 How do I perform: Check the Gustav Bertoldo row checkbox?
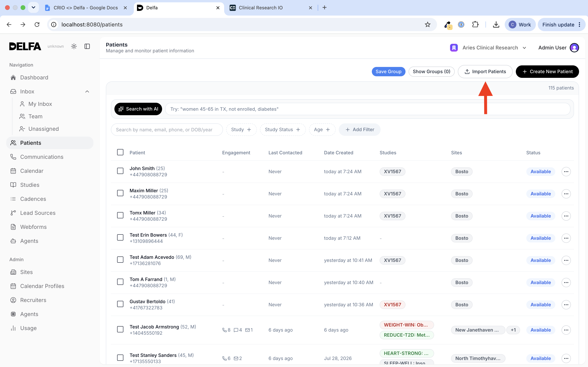120,304
